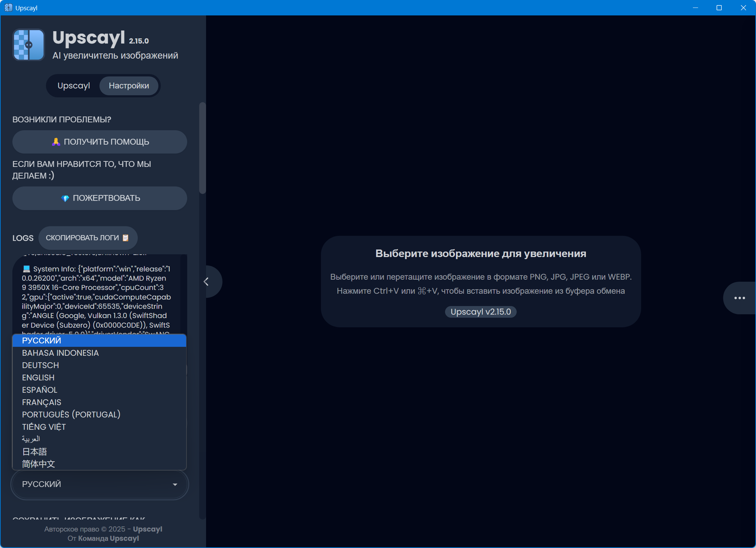The height and width of the screenshot is (548, 756).
Task: Pick FRANÇAIS from the language options
Action: point(42,402)
